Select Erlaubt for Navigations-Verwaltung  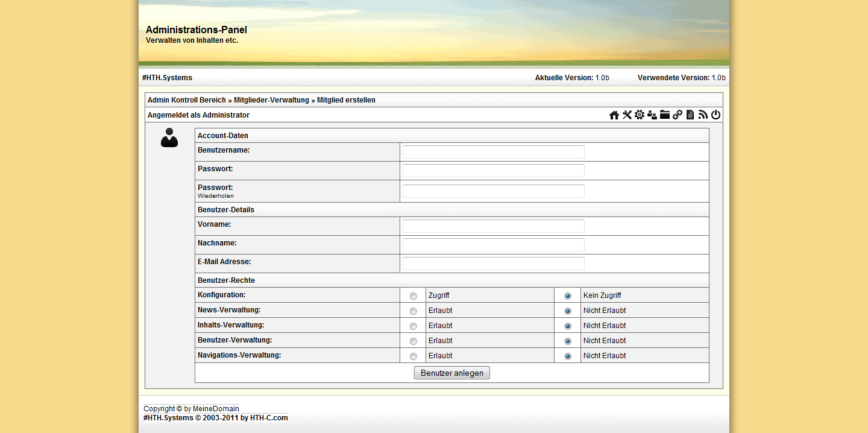[414, 356]
